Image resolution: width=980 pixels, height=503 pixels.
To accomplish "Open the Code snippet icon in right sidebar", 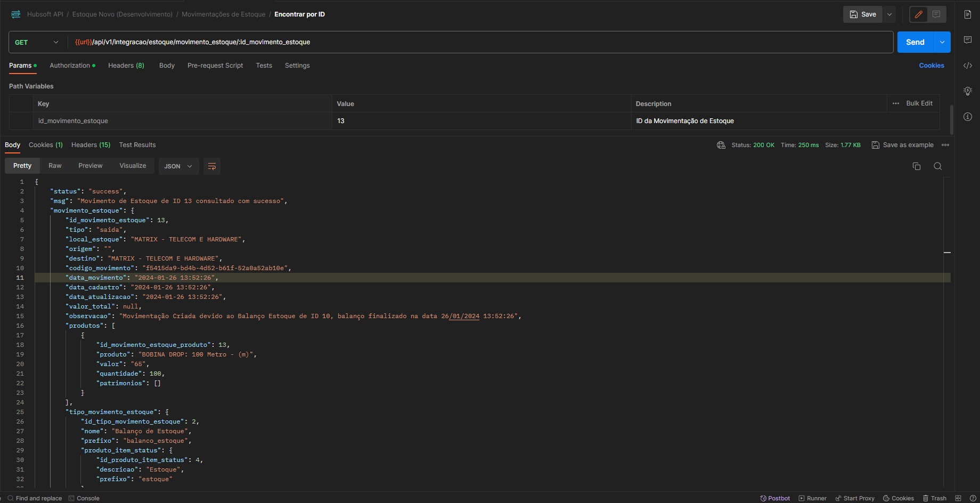I will tap(968, 66).
